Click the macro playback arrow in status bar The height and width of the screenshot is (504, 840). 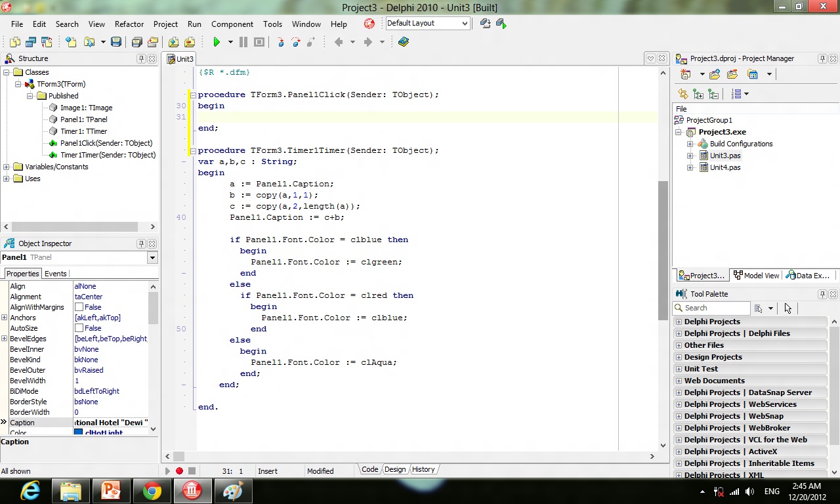pos(167,471)
